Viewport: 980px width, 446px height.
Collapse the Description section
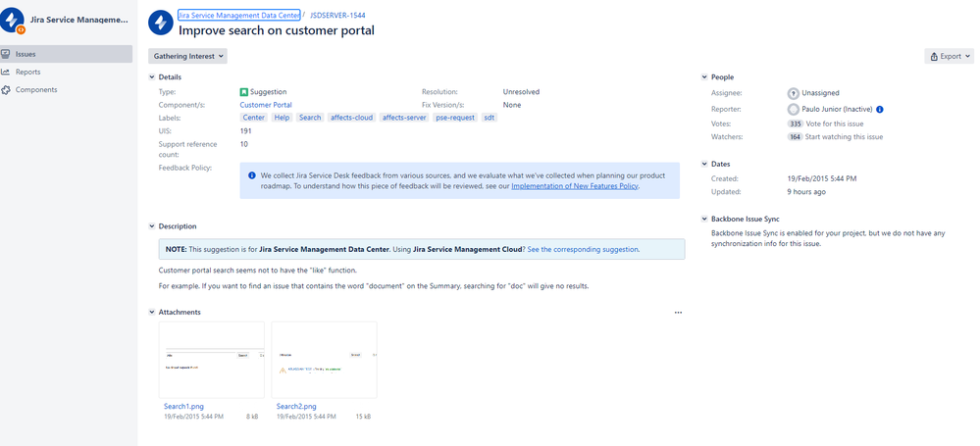151,226
